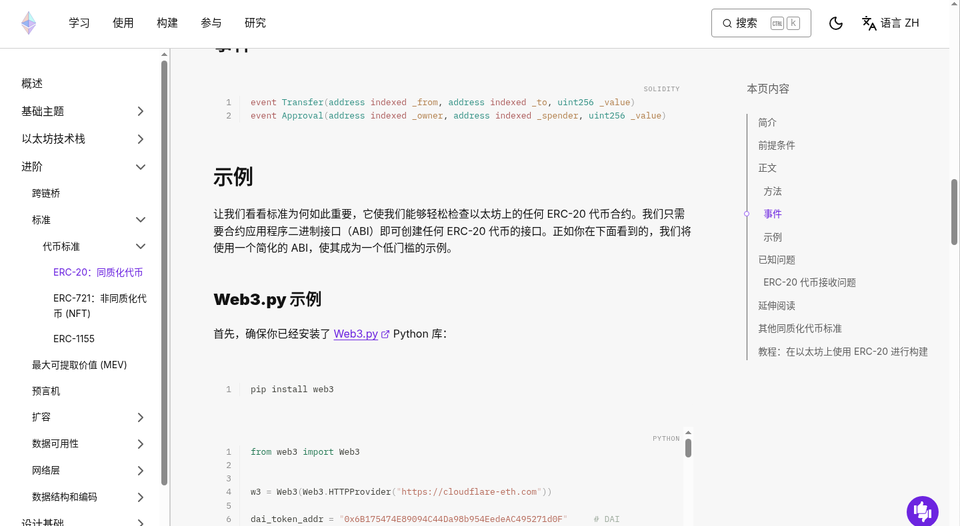Click the dai_token_addr code line

click(435, 519)
